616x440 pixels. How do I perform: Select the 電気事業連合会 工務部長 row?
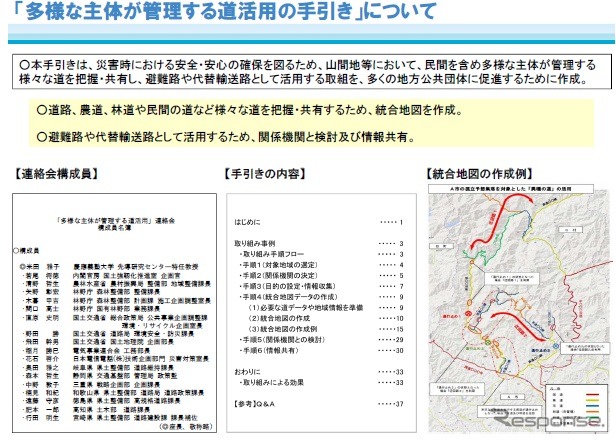click(x=85, y=350)
